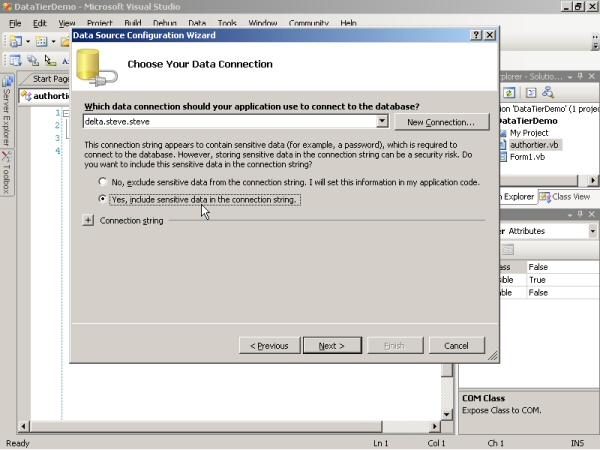Screen dimensions: 600x450
Task: Open the Data menu
Action: point(197,23)
